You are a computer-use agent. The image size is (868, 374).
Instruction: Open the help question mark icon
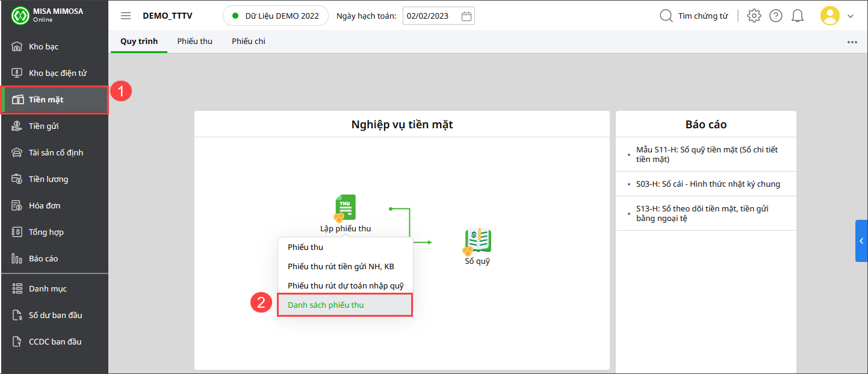point(776,16)
